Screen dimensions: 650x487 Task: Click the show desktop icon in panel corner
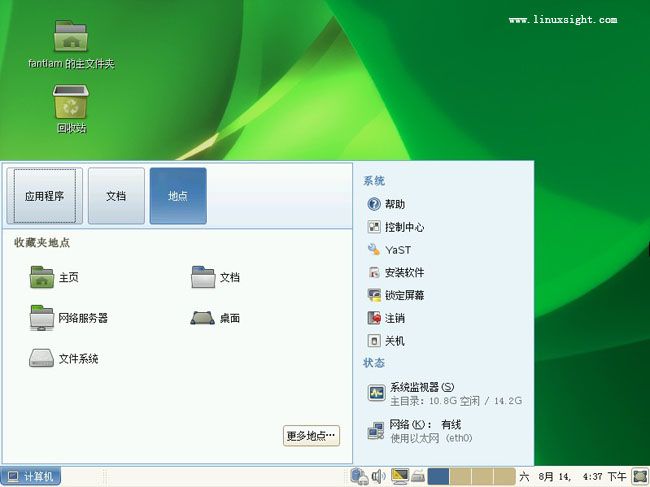[x=640, y=477]
